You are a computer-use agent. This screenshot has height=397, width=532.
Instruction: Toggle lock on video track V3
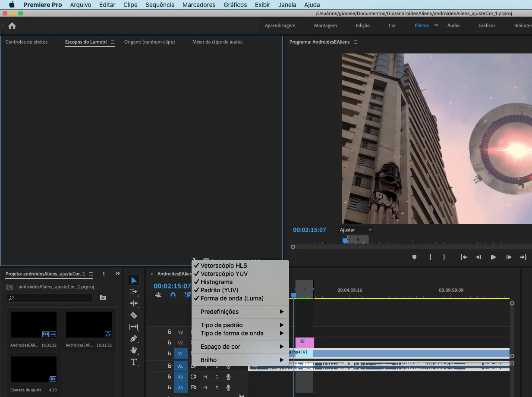click(170, 332)
